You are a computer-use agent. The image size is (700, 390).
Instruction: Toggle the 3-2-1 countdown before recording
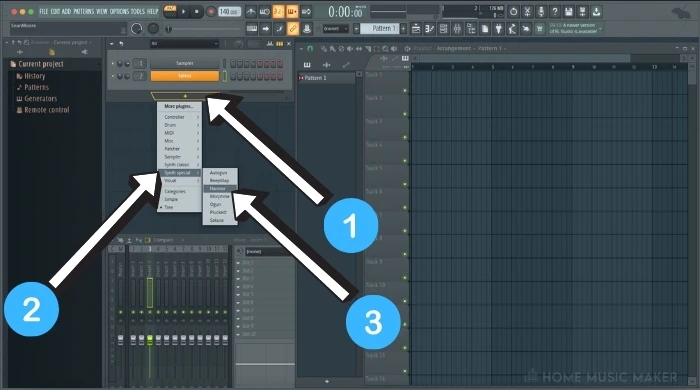point(278,12)
